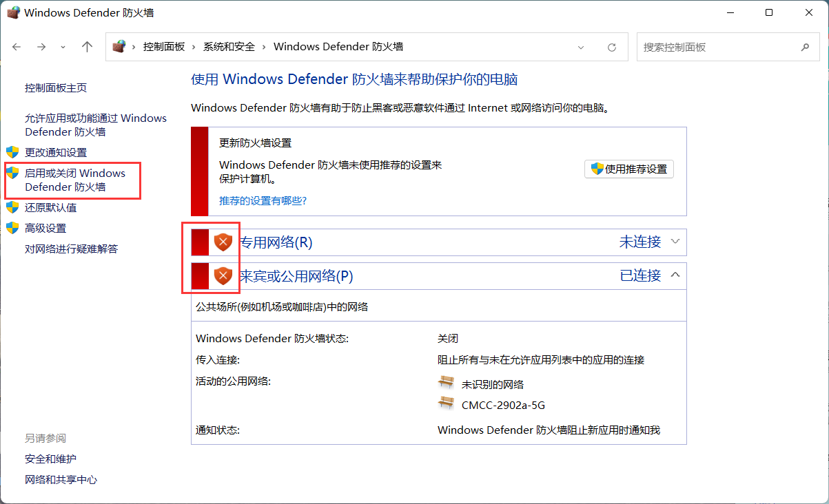This screenshot has width=829, height=504.
Task: Open 允许应用或功能通过 Windows Defender 防火墙
Action: pyautogui.click(x=96, y=125)
